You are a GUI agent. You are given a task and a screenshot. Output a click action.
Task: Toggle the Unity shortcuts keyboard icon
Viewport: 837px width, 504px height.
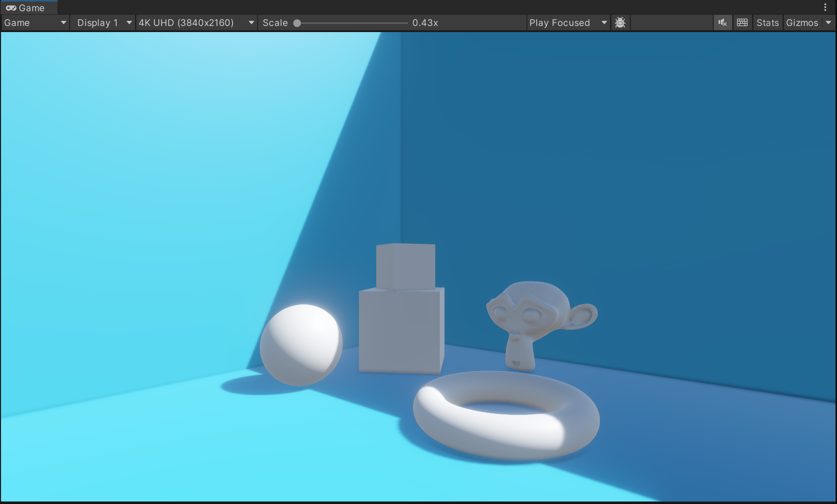742,23
